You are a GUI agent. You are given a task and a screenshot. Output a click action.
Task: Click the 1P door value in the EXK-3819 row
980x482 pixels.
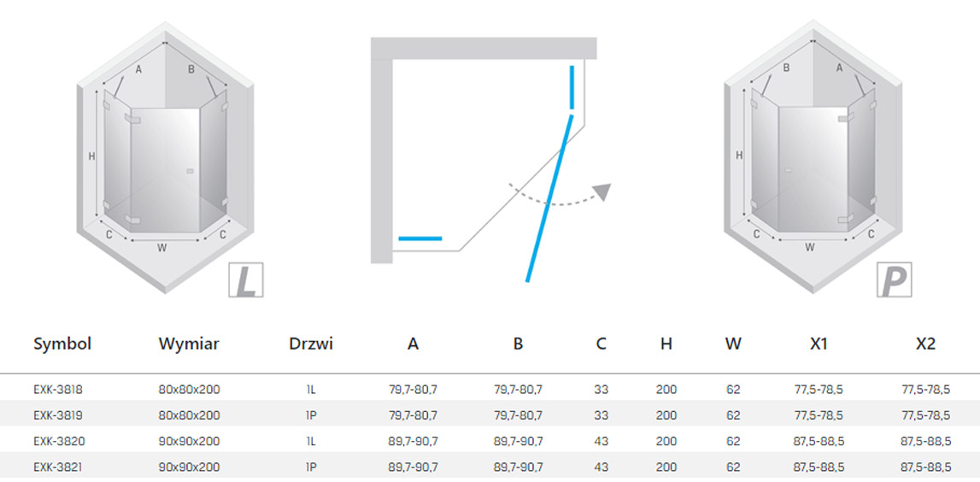311,415
